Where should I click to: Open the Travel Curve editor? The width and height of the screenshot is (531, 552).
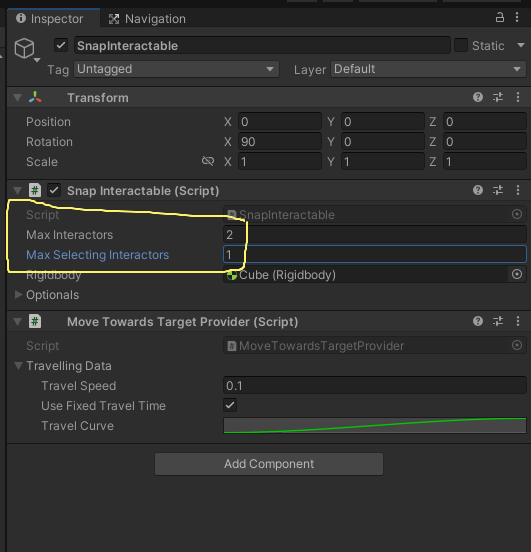[375, 426]
